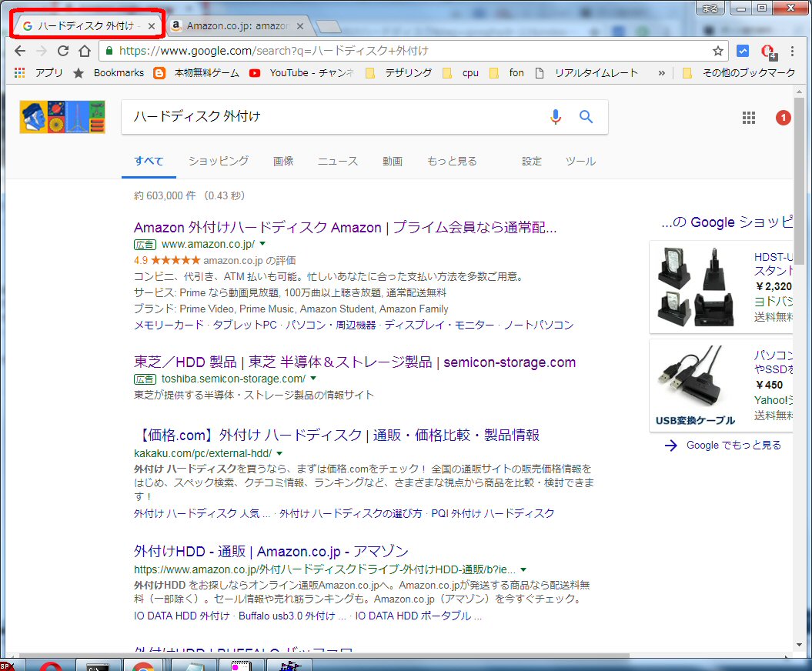Image resolution: width=812 pixels, height=671 pixels.
Task: Bookmark this page with the star icon
Action: tap(718, 51)
